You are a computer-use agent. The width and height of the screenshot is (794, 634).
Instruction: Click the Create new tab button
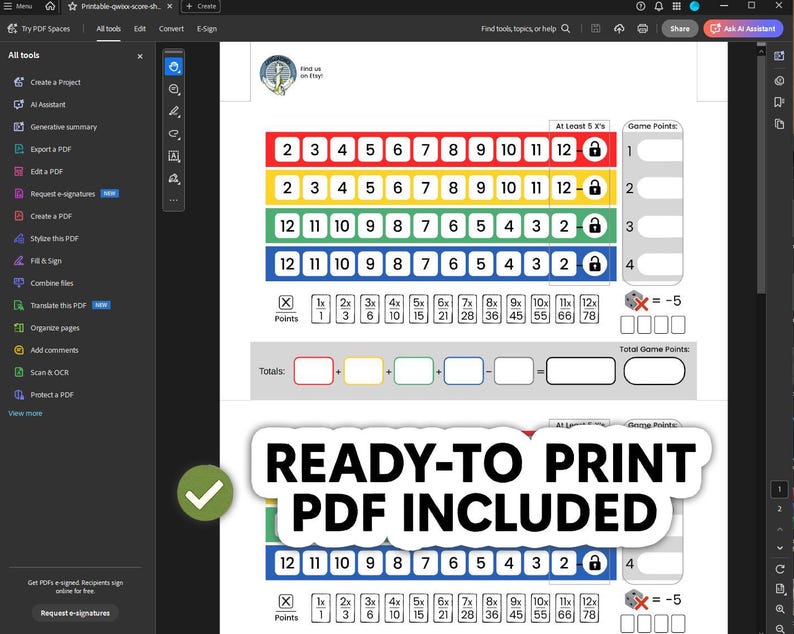point(201,7)
